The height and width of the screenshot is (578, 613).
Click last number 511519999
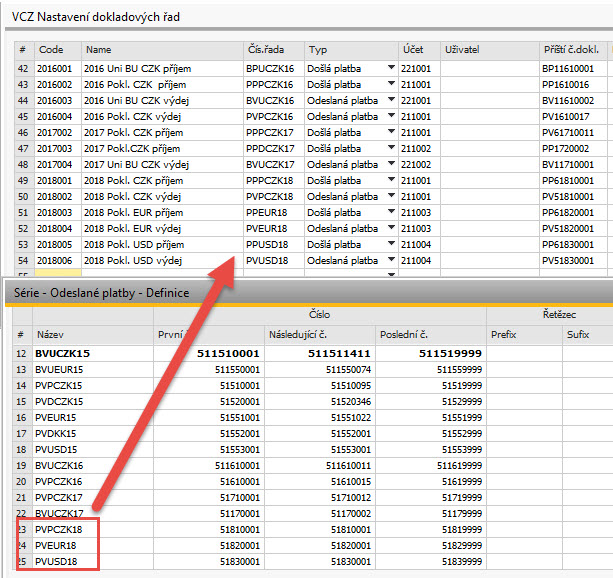pyautogui.click(x=431, y=354)
